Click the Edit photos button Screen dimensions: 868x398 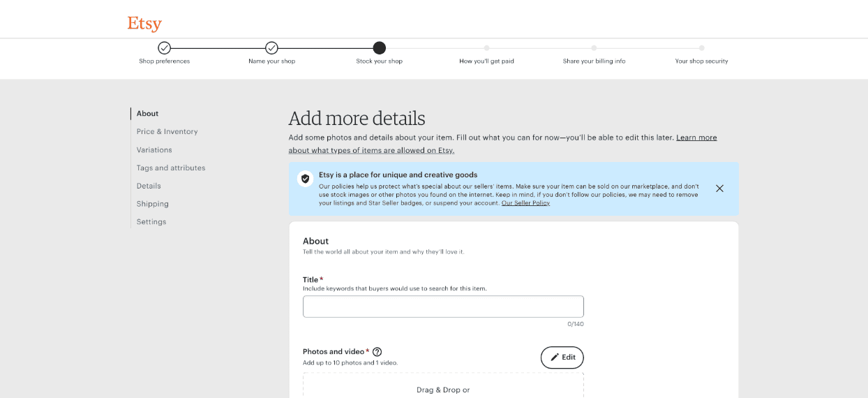(x=562, y=358)
